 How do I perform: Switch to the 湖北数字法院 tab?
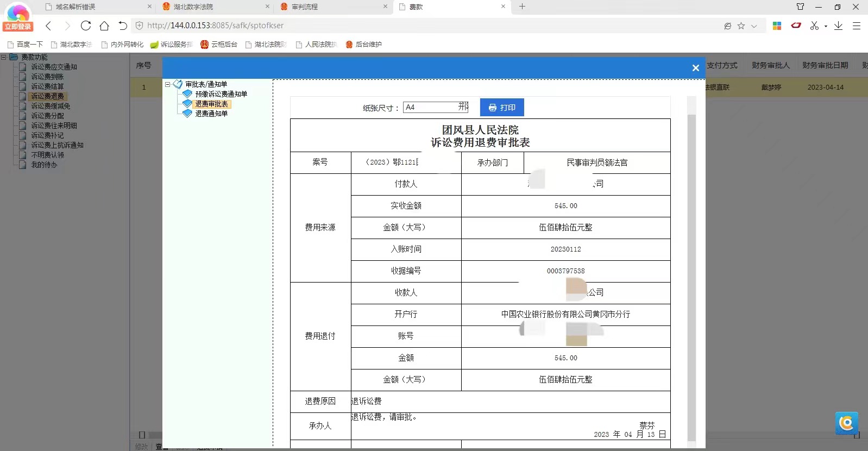click(x=193, y=7)
